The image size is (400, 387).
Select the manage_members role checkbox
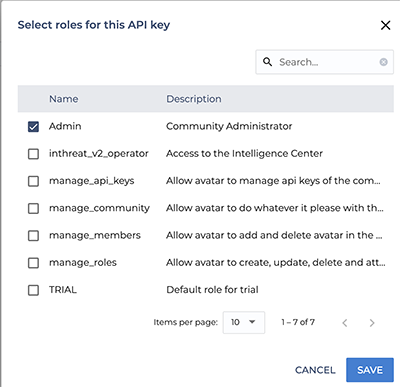(x=33, y=236)
